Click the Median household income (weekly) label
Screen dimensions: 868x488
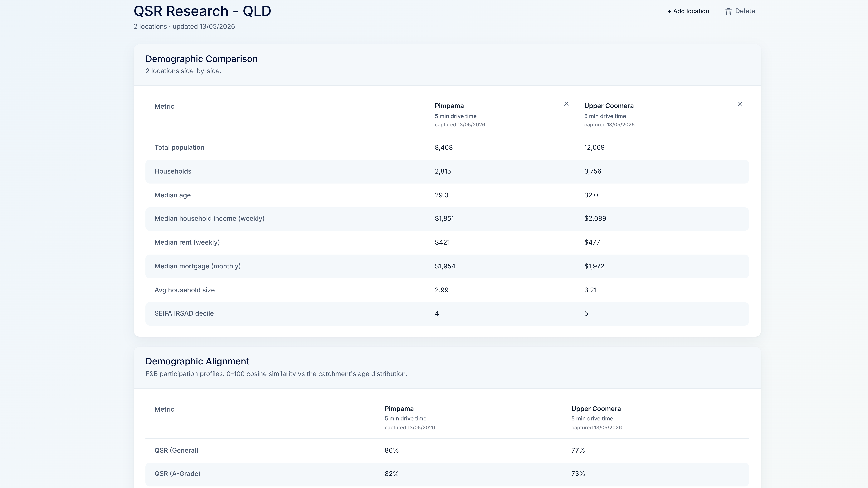click(x=210, y=219)
